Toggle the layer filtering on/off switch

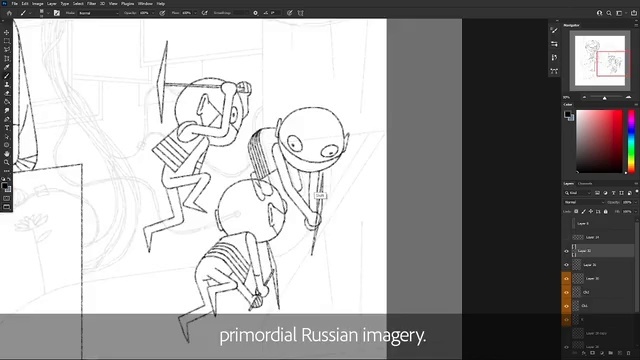tap(637, 192)
